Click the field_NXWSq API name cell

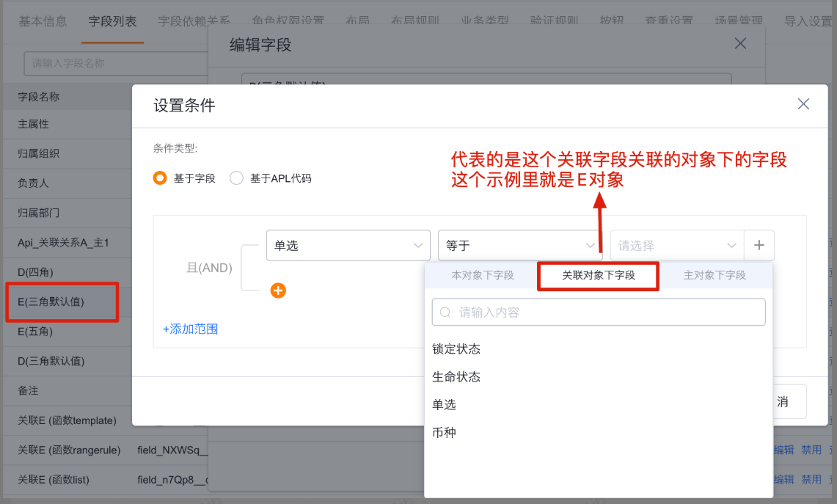172,450
